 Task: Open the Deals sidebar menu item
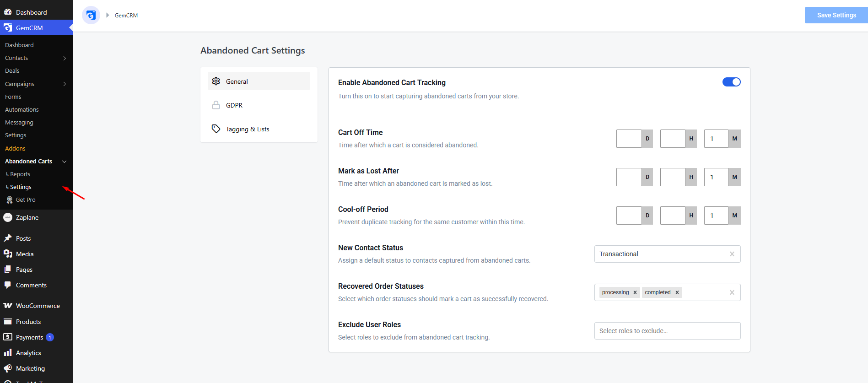[12, 70]
